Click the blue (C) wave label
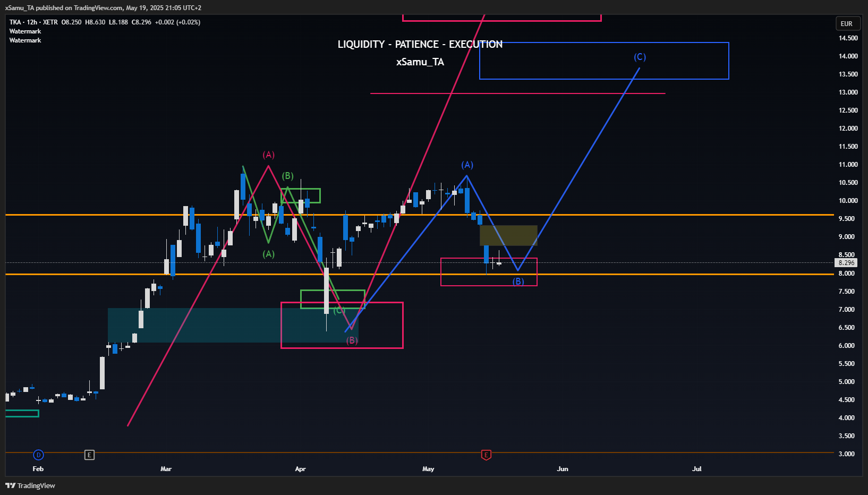 (640, 57)
